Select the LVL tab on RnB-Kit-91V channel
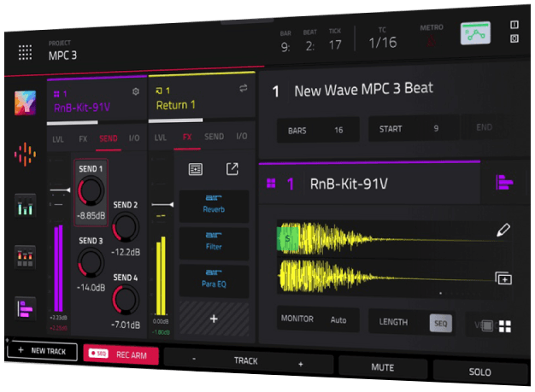The image size is (535, 392). [58, 139]
